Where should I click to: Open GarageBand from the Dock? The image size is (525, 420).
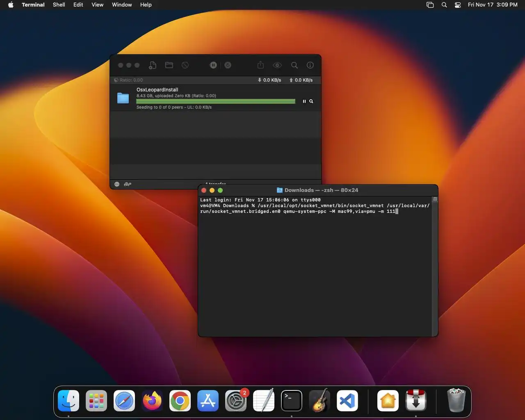320,401
